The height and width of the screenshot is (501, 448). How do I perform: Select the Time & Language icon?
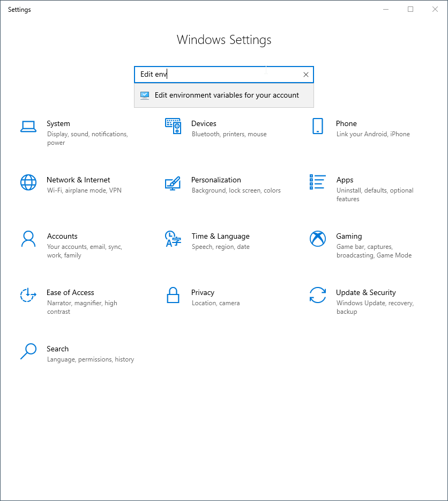(x=173, y=239)
